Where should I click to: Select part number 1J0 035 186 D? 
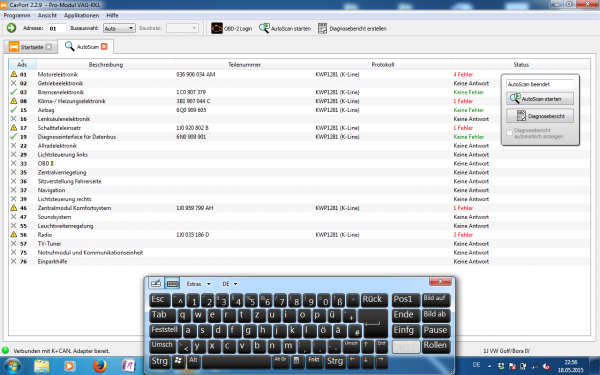click(192, 235)
